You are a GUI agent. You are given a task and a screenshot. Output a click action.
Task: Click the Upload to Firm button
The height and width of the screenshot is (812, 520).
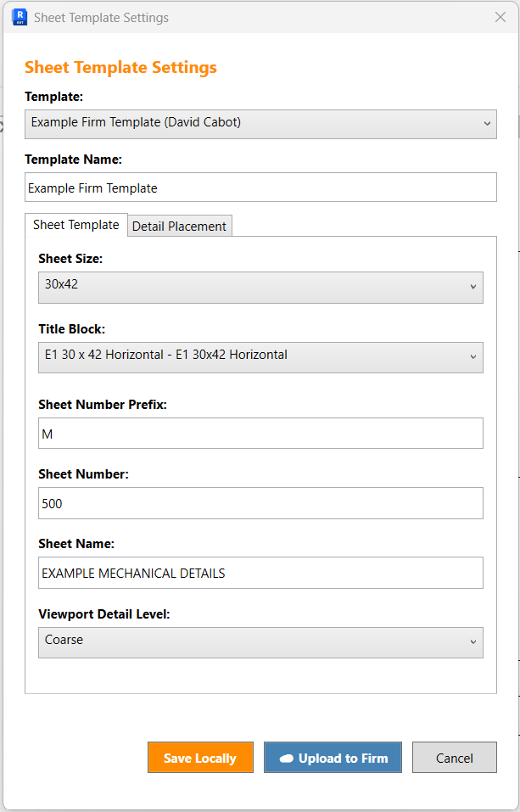(x=333, y=758)
